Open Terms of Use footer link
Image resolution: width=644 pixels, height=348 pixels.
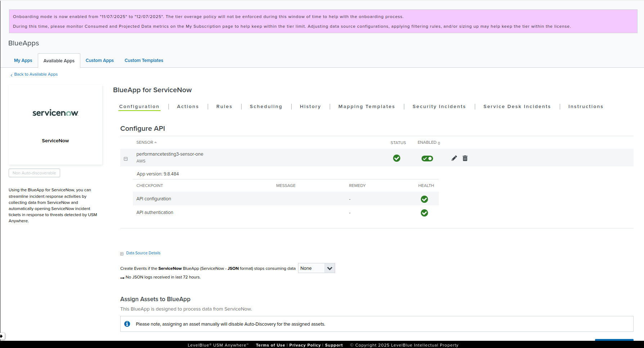click(270, 345)
